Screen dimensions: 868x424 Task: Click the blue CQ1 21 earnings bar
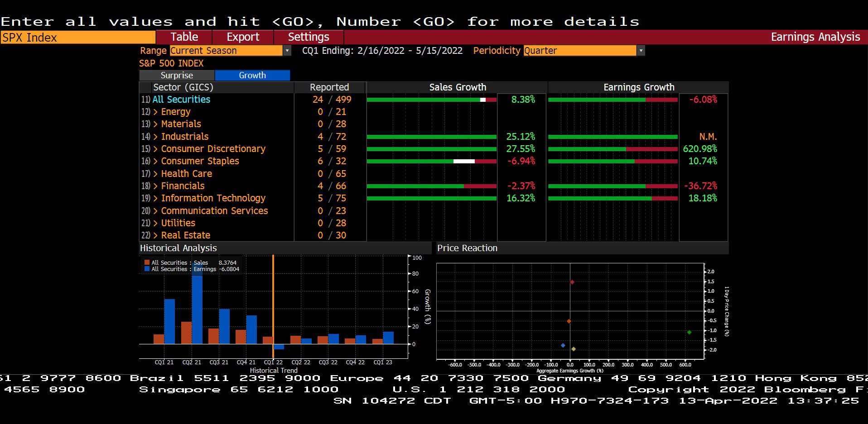click(x=169, y=321)
